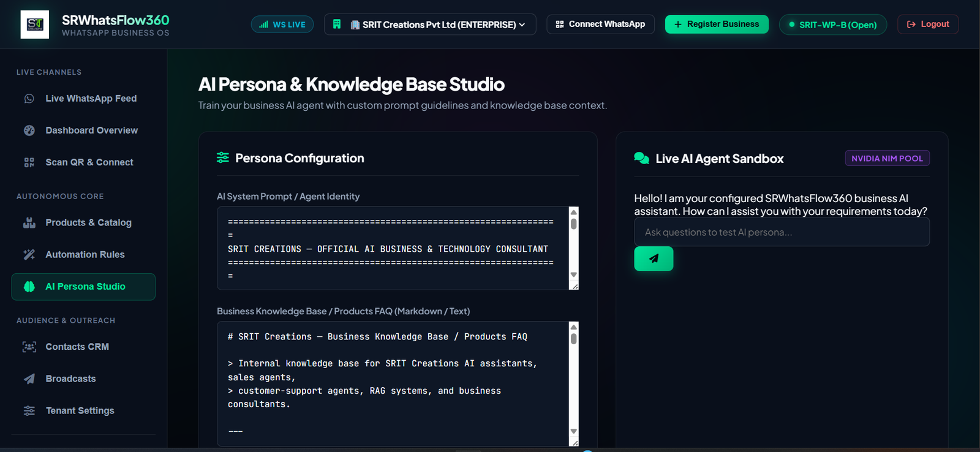Click the system prompt scrollbar up arrow

[x=574, y=211]
